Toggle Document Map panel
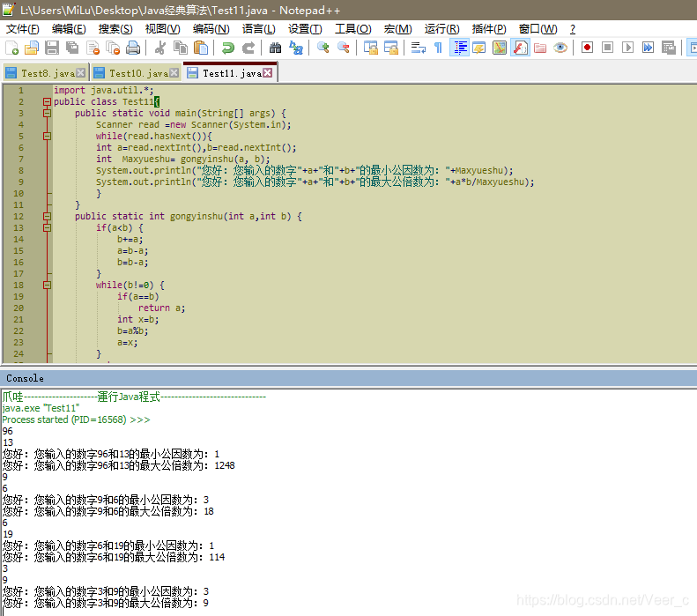This screenshot has width=697, height=616. tap(500, 48)
